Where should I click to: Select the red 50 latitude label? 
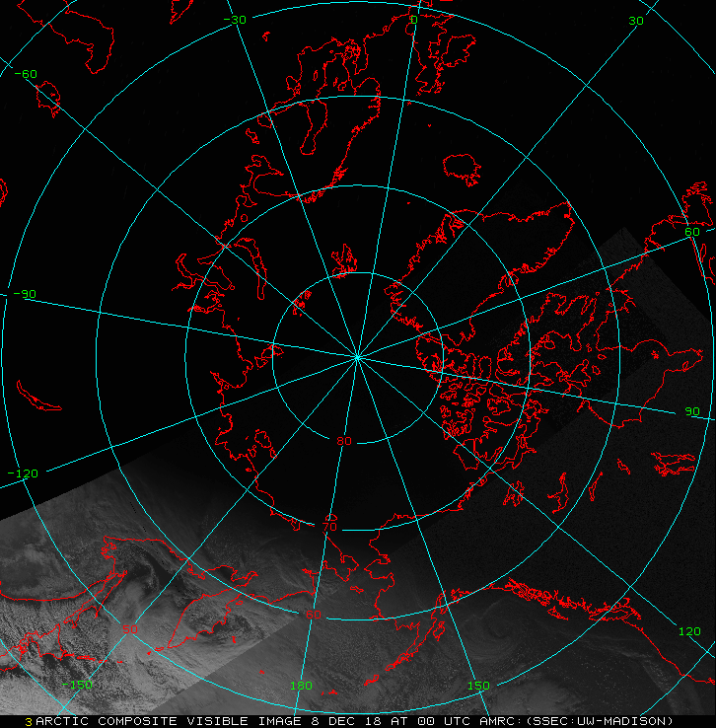pyautogui.click(x=130, y=629)
